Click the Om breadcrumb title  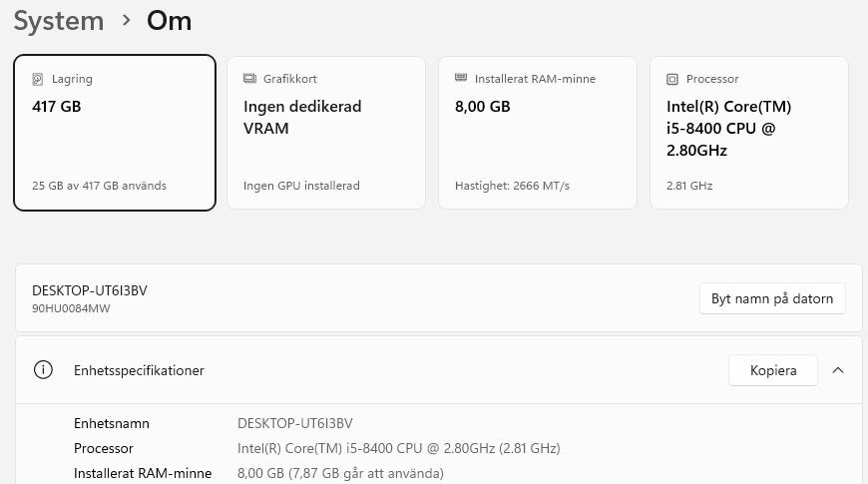pyautogui.click(x=169, y=21)
